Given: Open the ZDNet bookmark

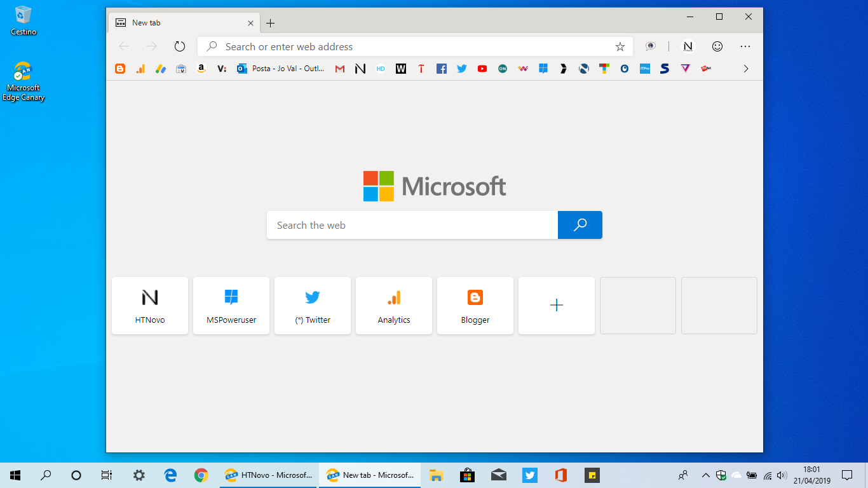Looking at the screenshot, I should pyautogui.click(x=706, y=68).
